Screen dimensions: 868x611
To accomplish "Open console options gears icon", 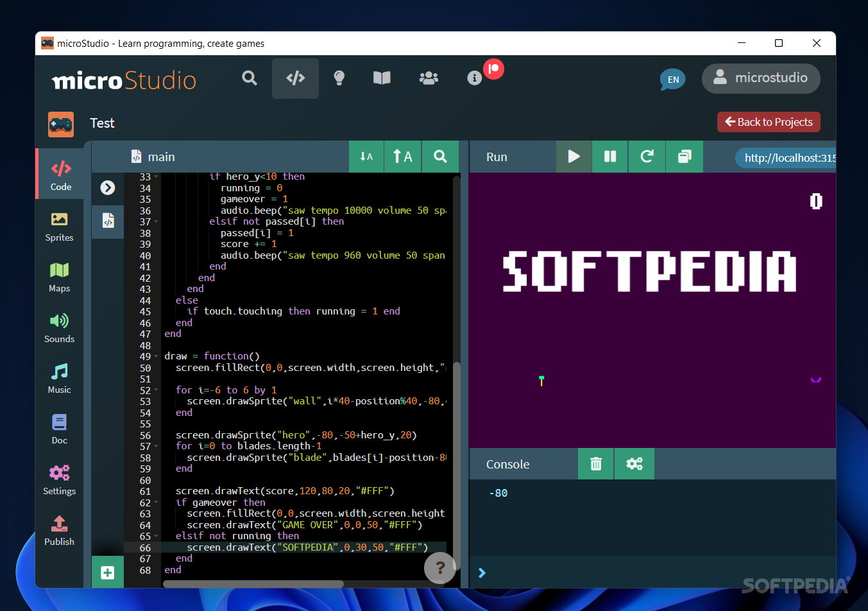I will click(634, 463).
